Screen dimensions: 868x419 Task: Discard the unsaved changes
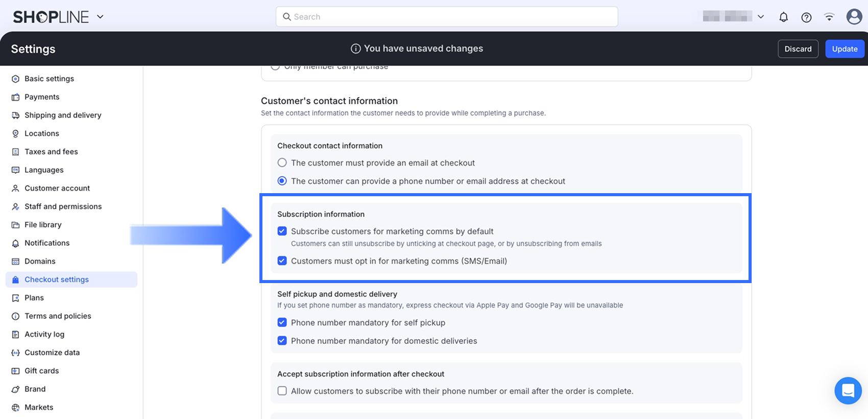click(798, 49)
